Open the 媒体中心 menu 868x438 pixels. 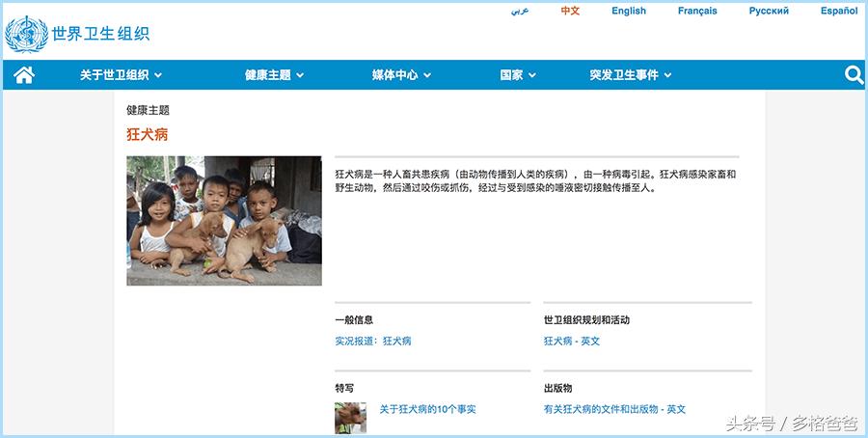click(x=401, y=74)
